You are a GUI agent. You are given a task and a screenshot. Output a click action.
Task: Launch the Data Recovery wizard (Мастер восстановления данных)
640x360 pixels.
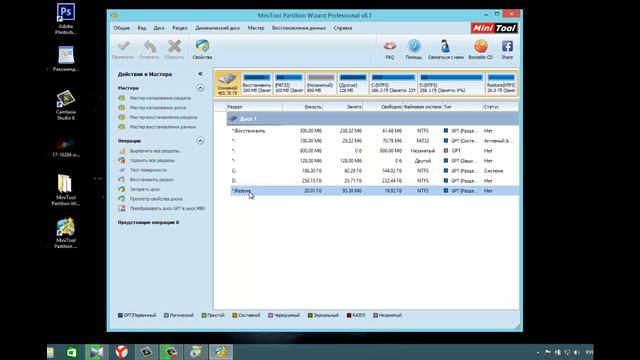(x=162, y=127)
